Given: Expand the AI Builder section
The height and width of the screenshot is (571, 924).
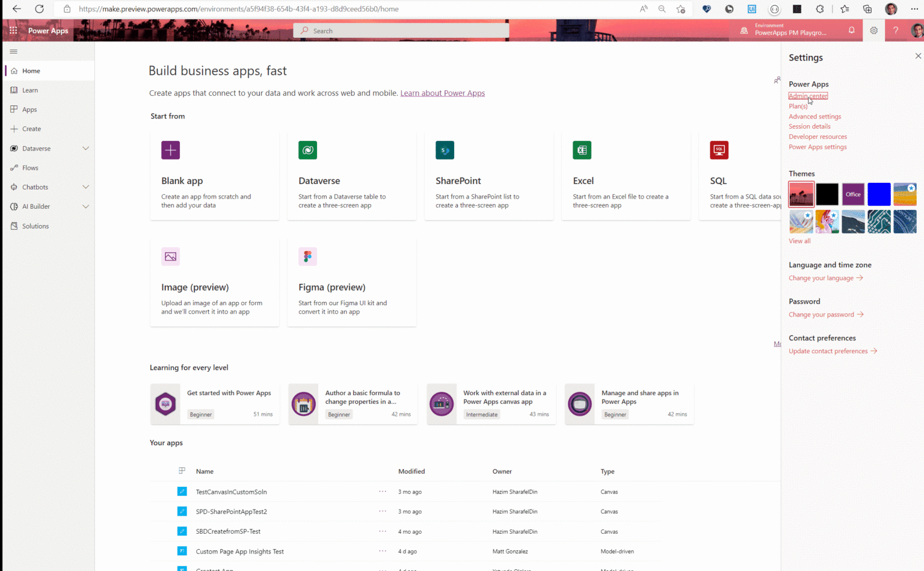Looking at the screenshot, I should [x=85, y=206].
